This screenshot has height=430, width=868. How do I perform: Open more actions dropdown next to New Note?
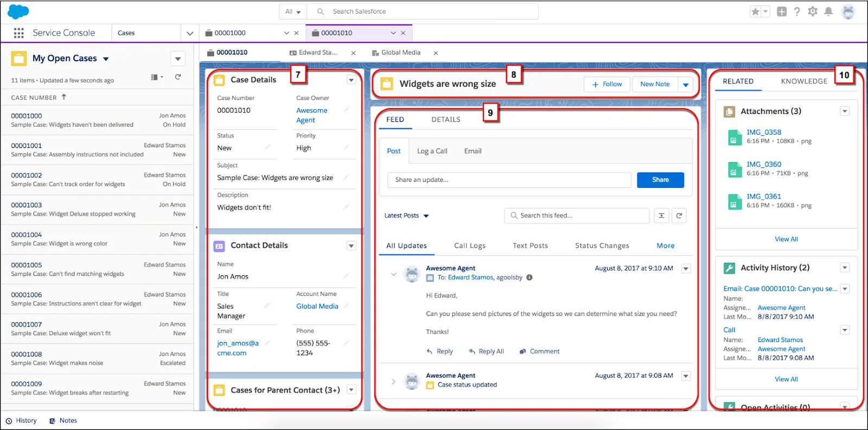[x=686, y=85]
